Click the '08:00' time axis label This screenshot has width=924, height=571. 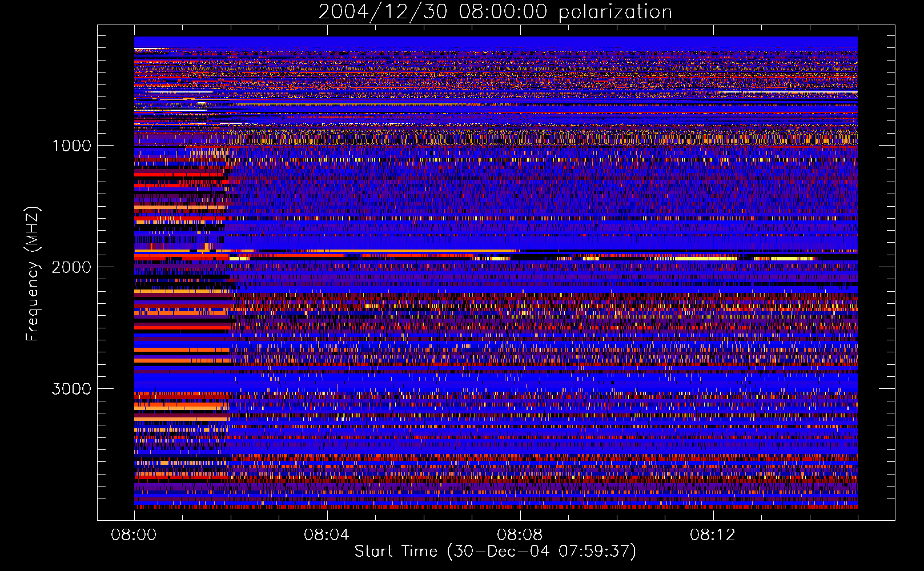(x=134, y=535)
